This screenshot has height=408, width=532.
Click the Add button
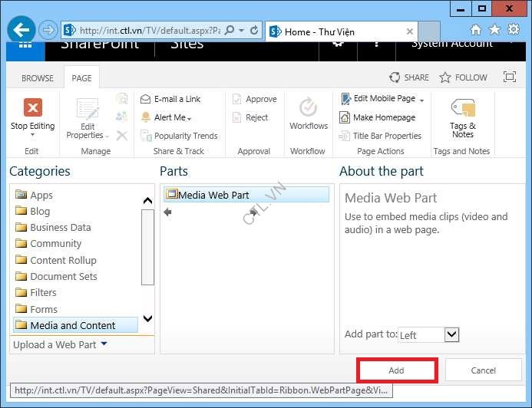(x=396, y=370)
